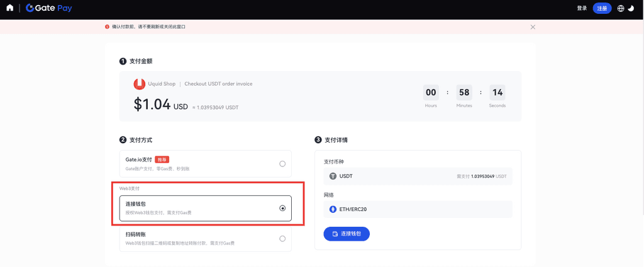Select the 扫码转账 radio button
Screen dimensions: 644x267
tap(282, 239)
